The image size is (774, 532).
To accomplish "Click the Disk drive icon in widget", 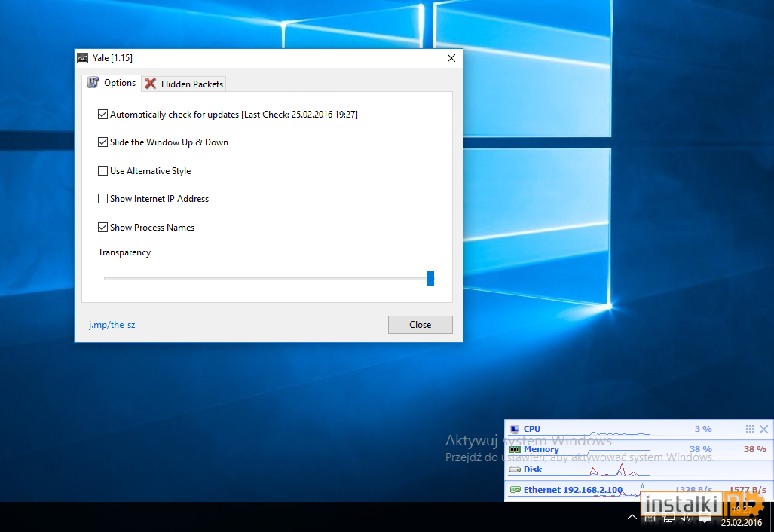I will click(x=515, y=469).
